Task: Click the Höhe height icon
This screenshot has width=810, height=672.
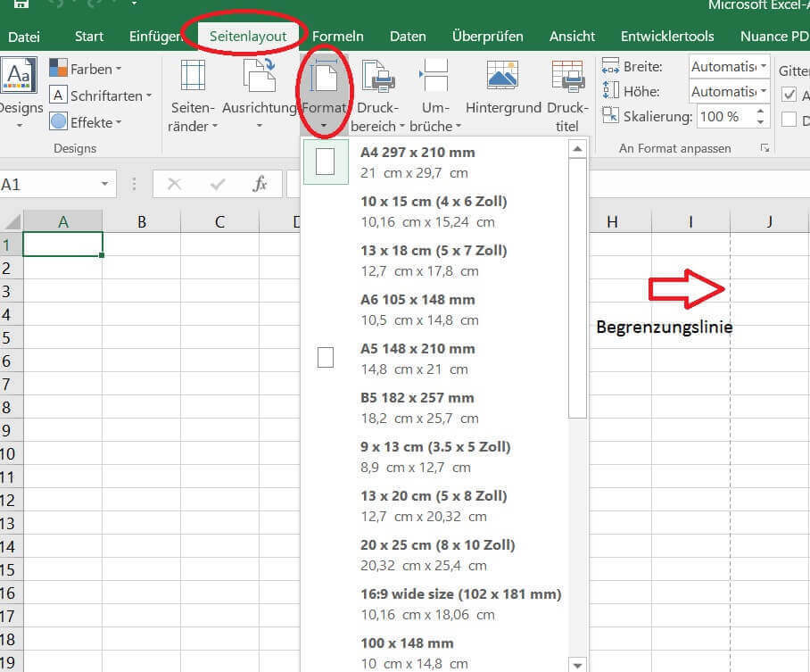Action: 610,90
